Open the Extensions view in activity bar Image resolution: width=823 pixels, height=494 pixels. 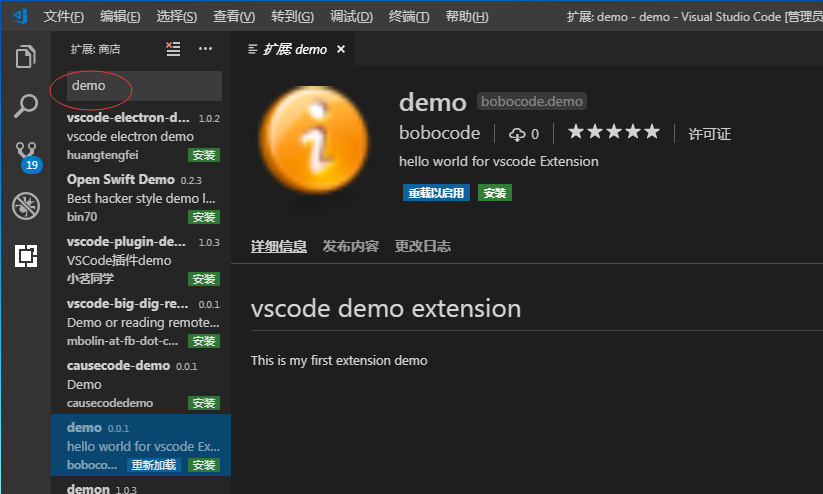click(x=26, y=256)
